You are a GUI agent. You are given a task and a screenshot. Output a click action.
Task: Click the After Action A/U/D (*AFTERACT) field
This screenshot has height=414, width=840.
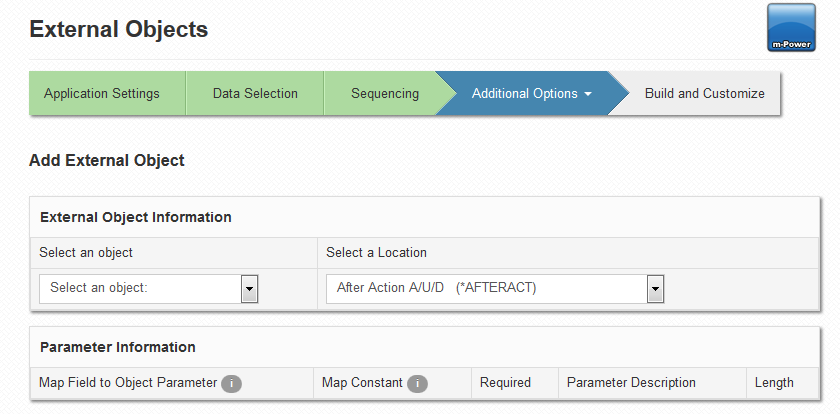[x=495, y=289]
